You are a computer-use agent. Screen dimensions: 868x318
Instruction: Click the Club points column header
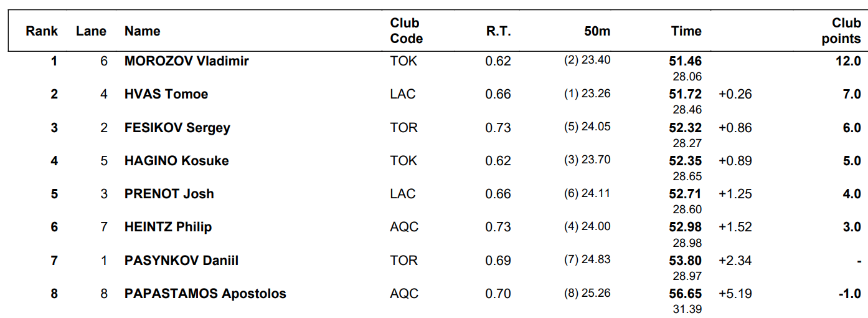tap(841, 31)
